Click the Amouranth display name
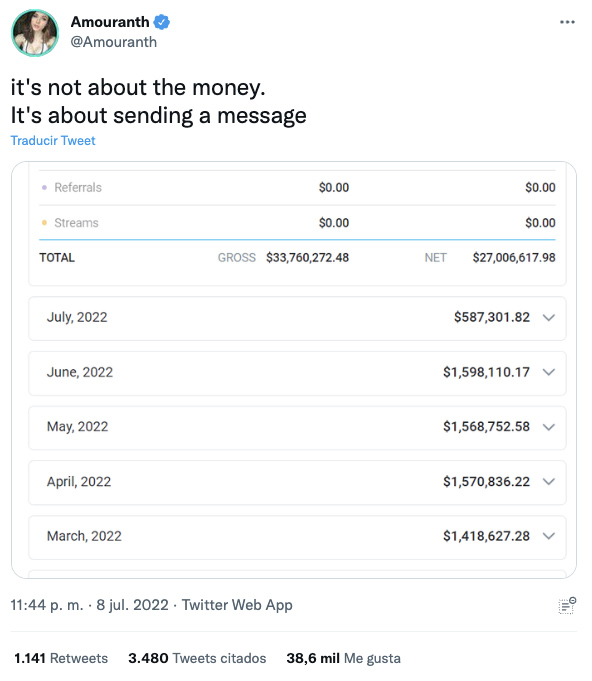This screenshot has width=592, height=681. 110,22
